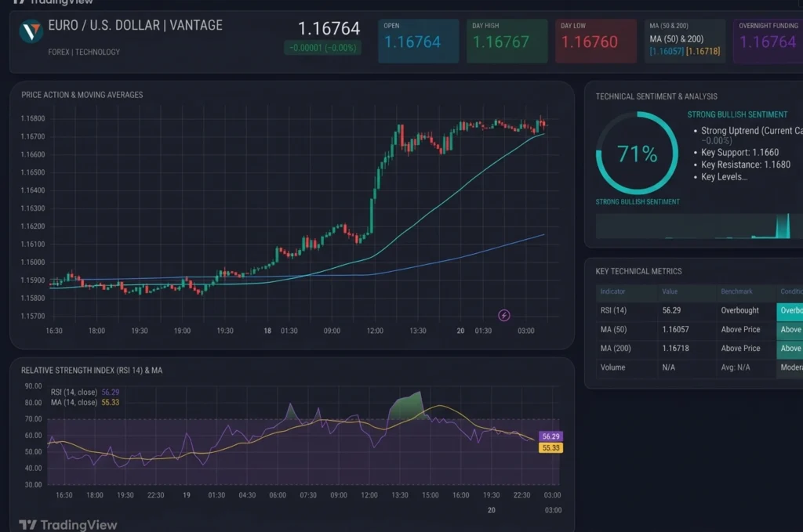The image size is (803, 532).
Task: Click the green price change badge -0.00001
Action: [322, 48]
